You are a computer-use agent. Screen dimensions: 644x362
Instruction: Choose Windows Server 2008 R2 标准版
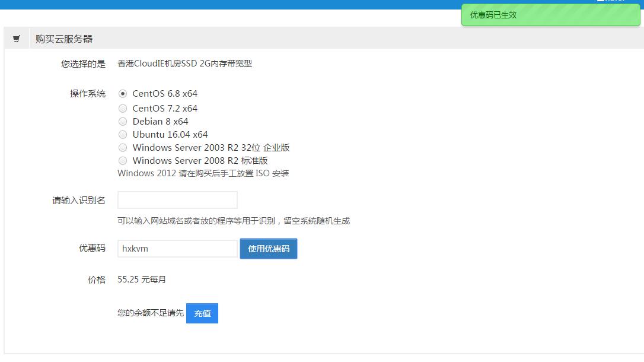[122, 161]
